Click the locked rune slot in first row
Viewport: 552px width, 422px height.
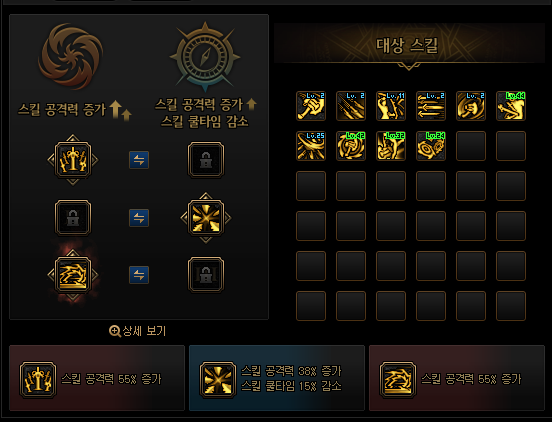pyautogui.click(x=206, y=160)
